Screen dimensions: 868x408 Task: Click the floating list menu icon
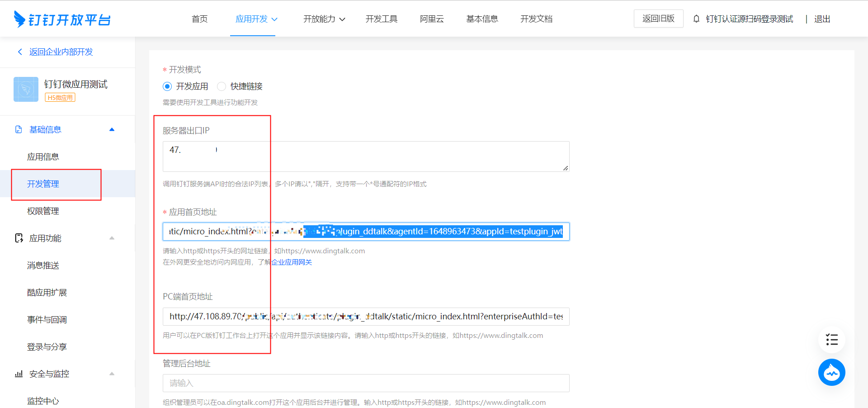pyautogui.click(x=831, y=340)
